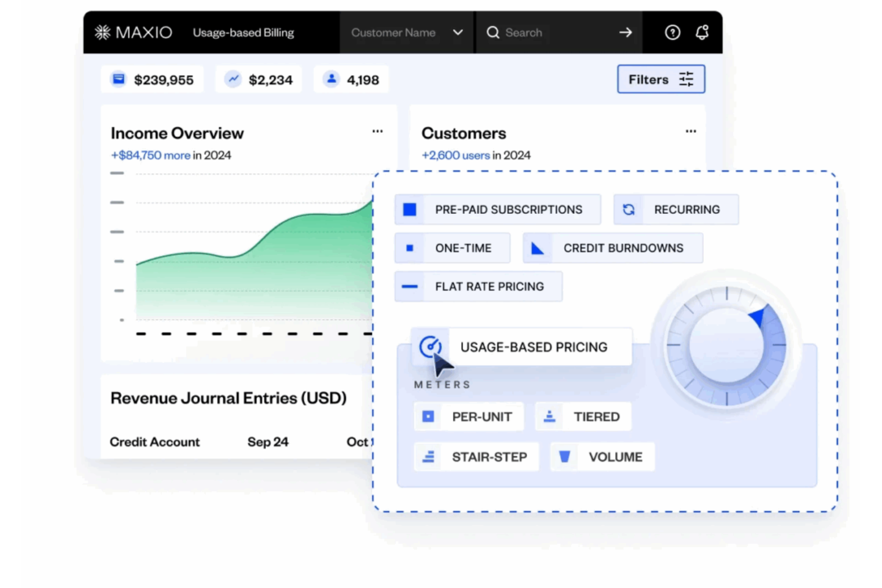Expand the Income Overview options menu
Viewport: 882px width, 588px height.
point(377,130)
